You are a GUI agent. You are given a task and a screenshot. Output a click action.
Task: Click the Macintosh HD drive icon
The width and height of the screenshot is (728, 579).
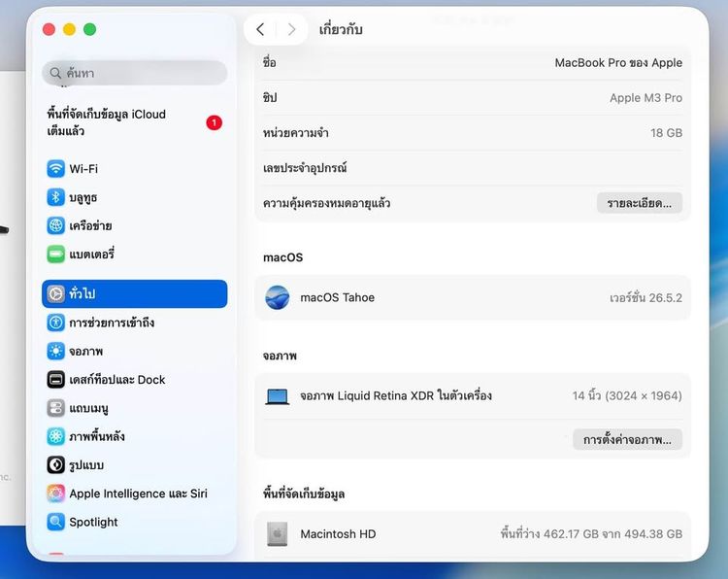[278, 534]
